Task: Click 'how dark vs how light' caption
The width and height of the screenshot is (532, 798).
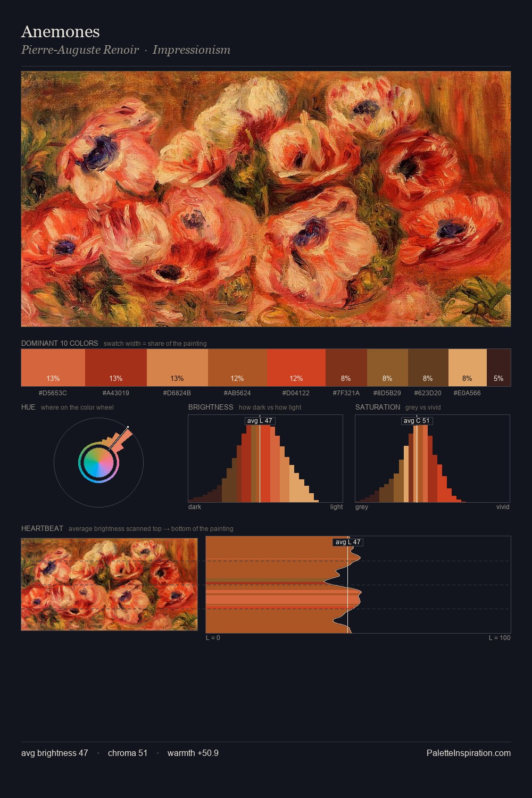Action: [x=270, y=408]
